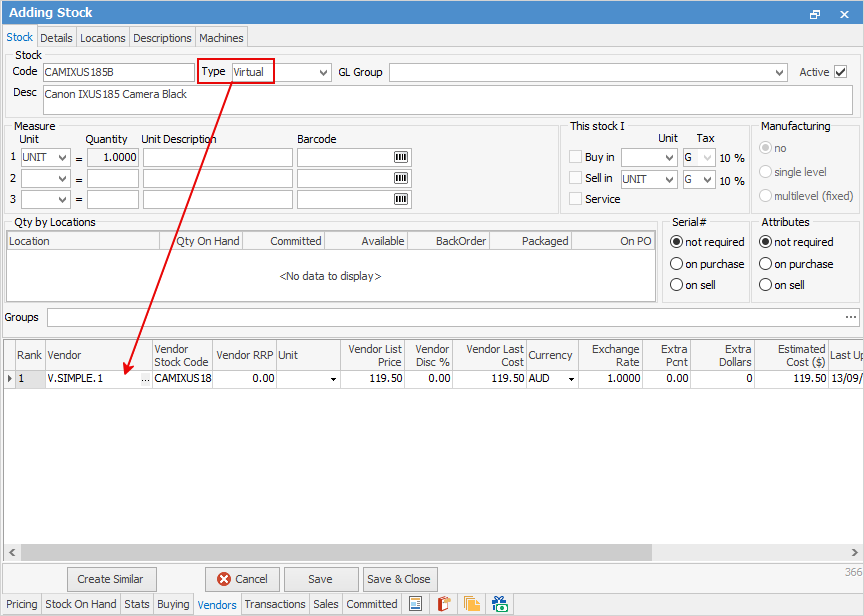The height and width of the screenshot is (616, 864).
Task: Open the Stats tab
Action: pyautogui.click(x=137, y=604)
